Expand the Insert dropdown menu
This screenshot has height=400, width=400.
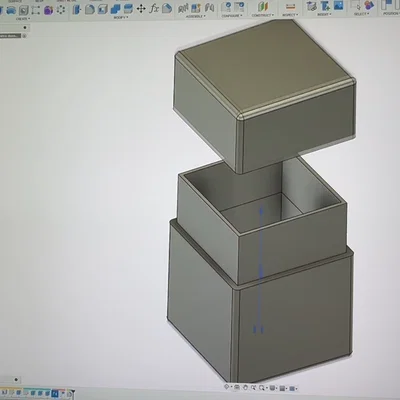click(324, 14)
